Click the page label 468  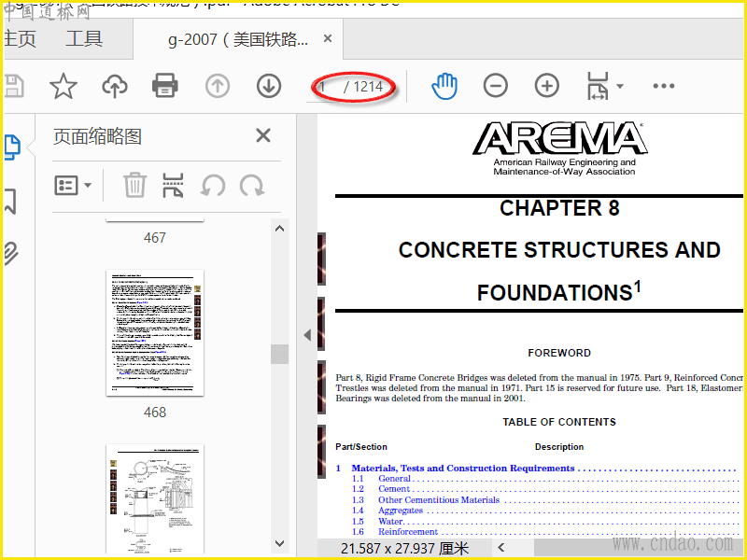(x=155, y=413)
